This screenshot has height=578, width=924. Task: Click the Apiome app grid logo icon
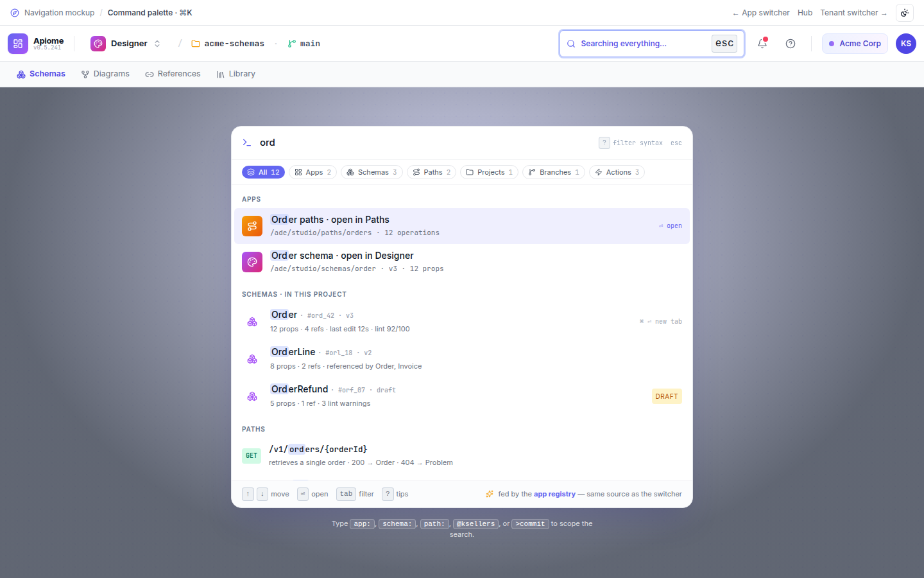click(x=18, y=44)
